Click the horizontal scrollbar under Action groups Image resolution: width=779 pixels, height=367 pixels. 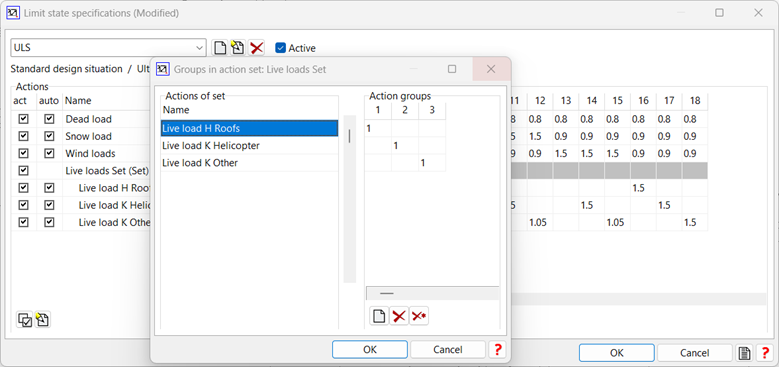pyautogui.click(x=432, y=294)
